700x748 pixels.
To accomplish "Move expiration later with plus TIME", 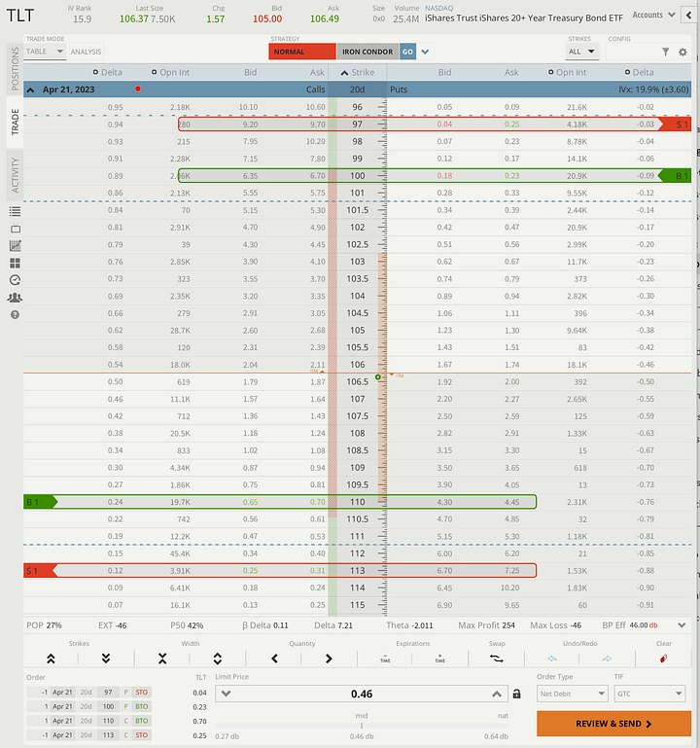I will (x=439, y=659).
